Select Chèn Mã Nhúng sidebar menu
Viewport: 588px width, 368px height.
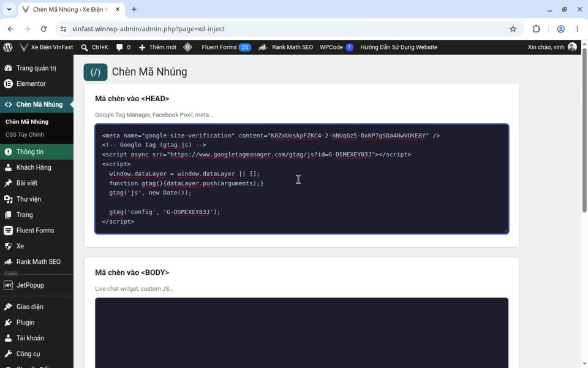pyautogui.click(x=36, y=104)
